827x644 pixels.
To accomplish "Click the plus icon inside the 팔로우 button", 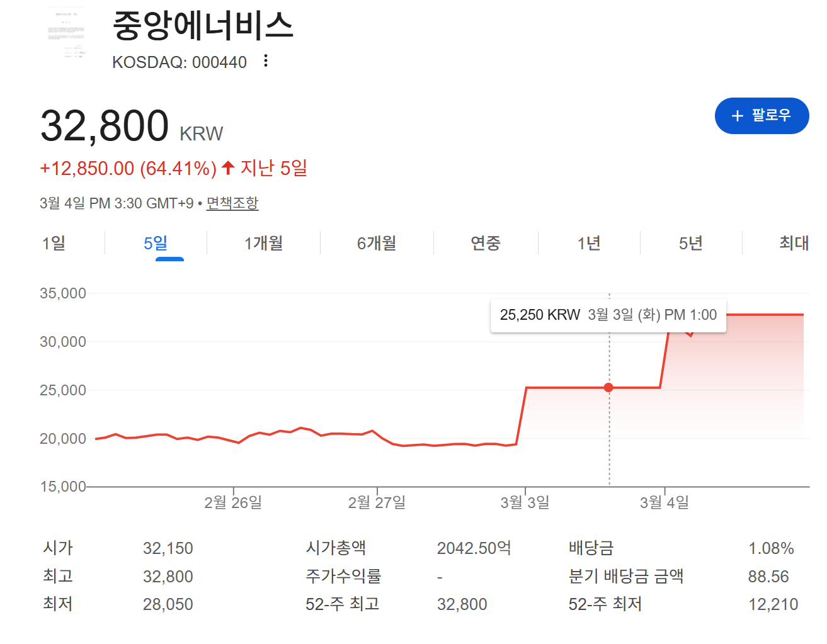I will (x=736, y=116).
